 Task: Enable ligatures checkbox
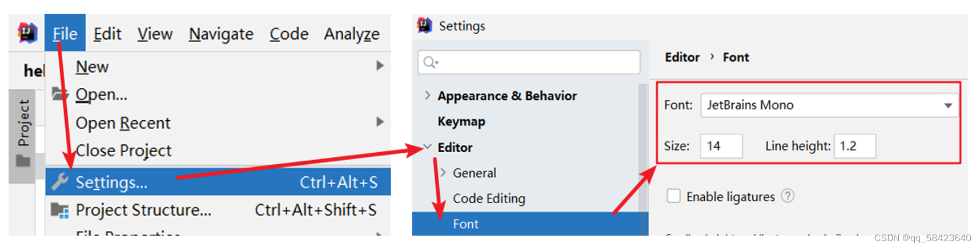tap(674, 196)
